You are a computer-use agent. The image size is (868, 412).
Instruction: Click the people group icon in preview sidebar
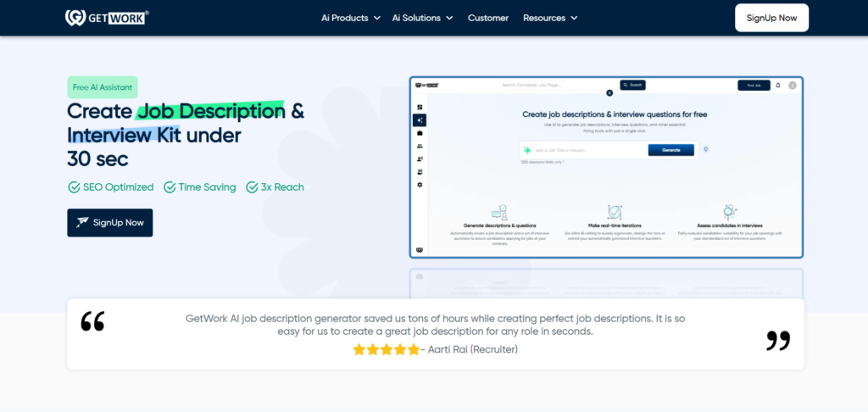pos(420,146)
